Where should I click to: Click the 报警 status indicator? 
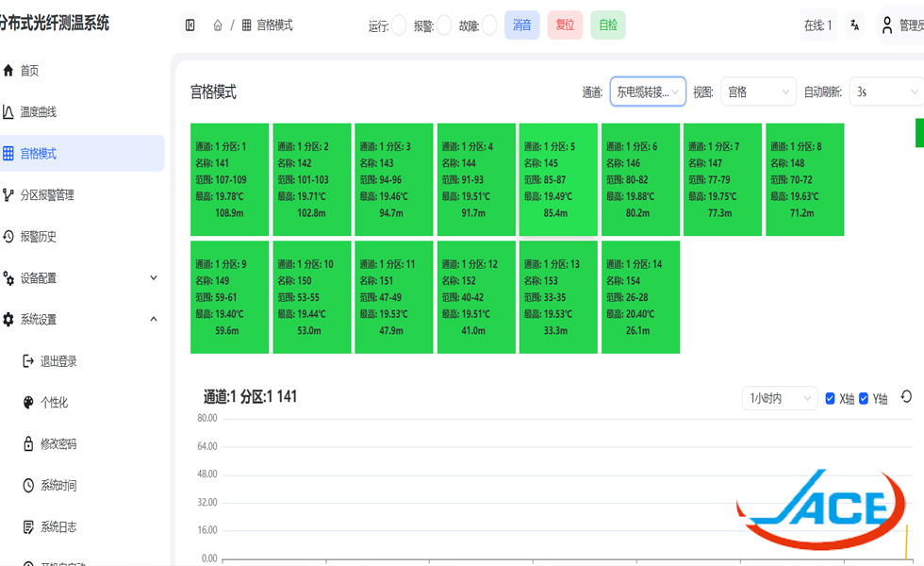(444, 25)
